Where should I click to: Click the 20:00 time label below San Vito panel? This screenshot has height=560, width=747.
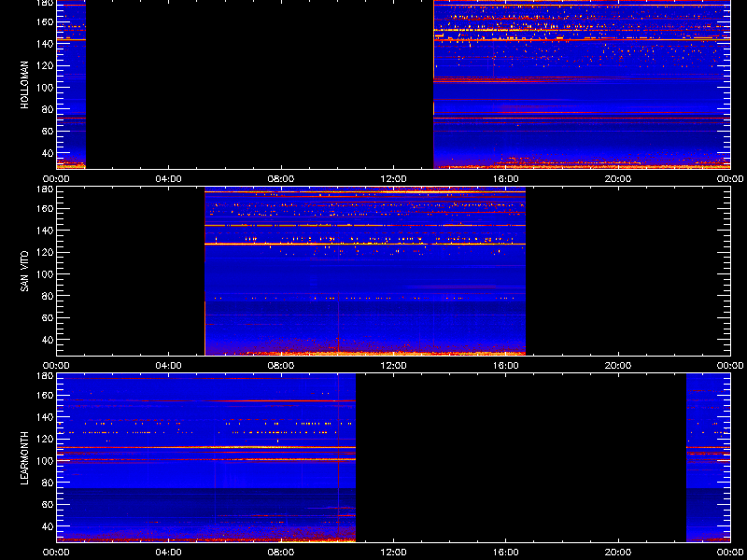pyautogui.click(x=618, y=366)
